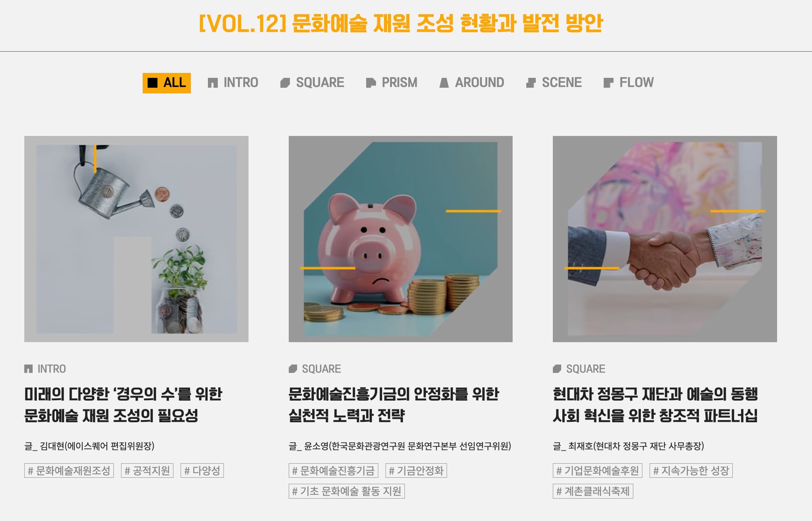Image resolution: width=812 pixels, height=521 pixels.
Task: Click the # 다양성 hashtag
Action: [202, 470]
